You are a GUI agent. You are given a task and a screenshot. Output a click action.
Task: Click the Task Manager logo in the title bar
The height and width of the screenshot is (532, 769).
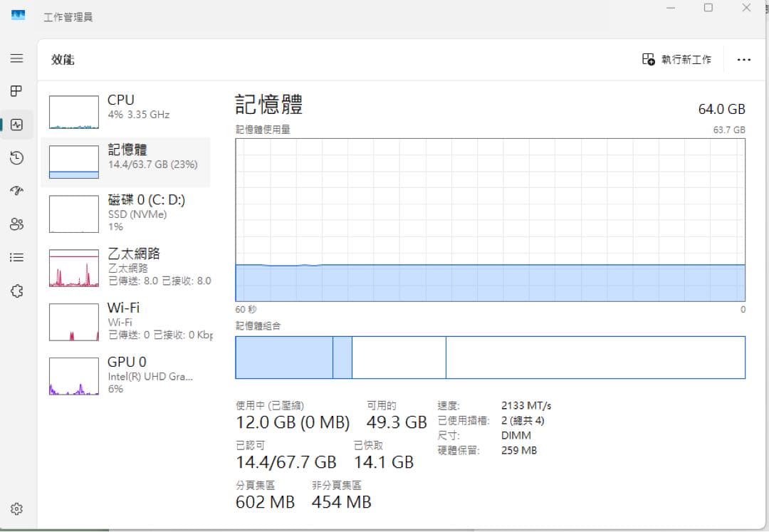(17, 14)
